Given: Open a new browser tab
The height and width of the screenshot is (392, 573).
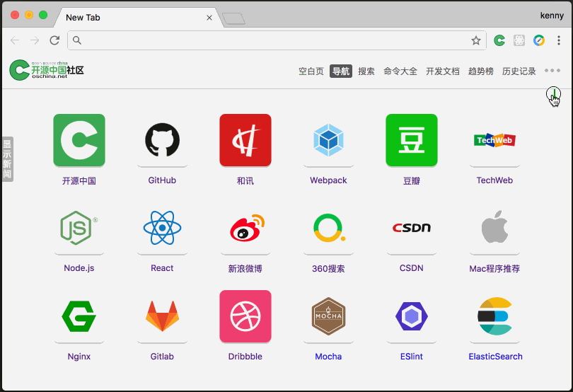Looking at the screenshot, I should tap(234, 18).
